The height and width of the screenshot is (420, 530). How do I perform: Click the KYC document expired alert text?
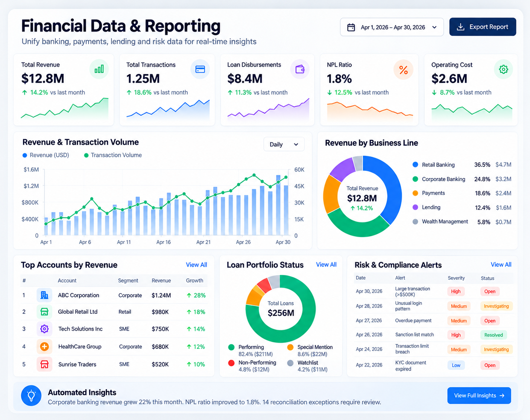coord(411,366)
